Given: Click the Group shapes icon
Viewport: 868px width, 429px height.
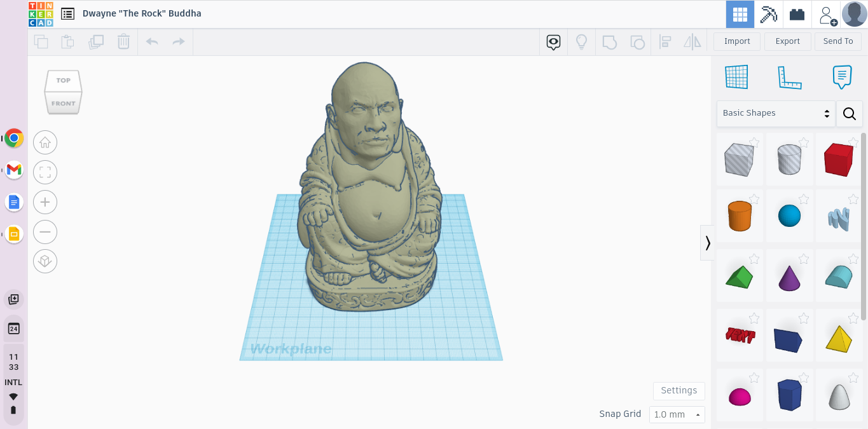Looking at the screenshot, I should click(x=609, y=43).
